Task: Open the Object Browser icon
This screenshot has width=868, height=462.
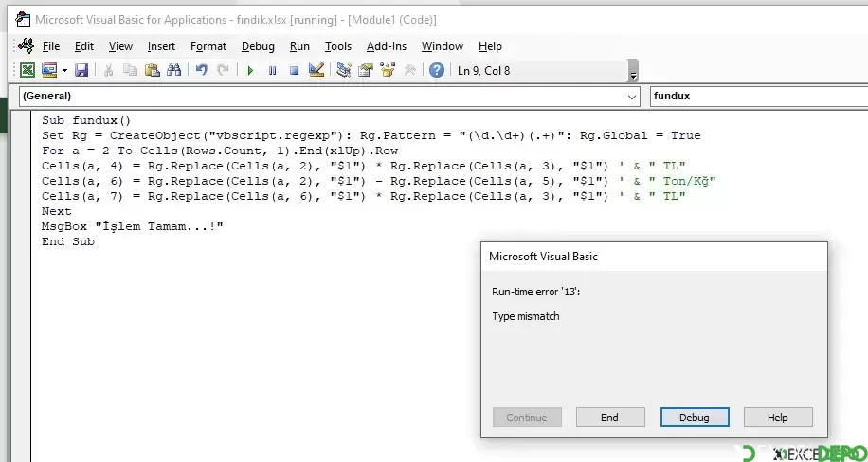Action: click(388, 70)
